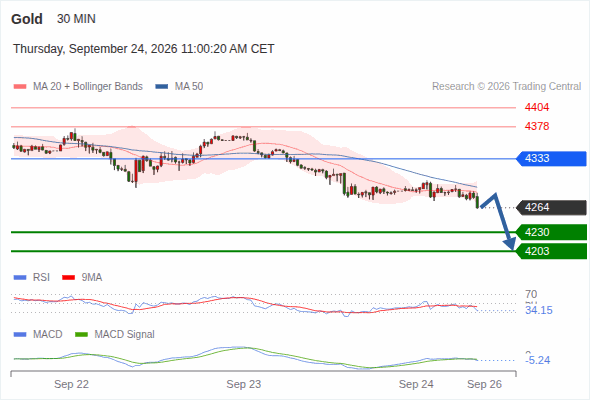Click the green MACD Signal legend swatch
The image size is (590, 400).
tap(81, 334)
